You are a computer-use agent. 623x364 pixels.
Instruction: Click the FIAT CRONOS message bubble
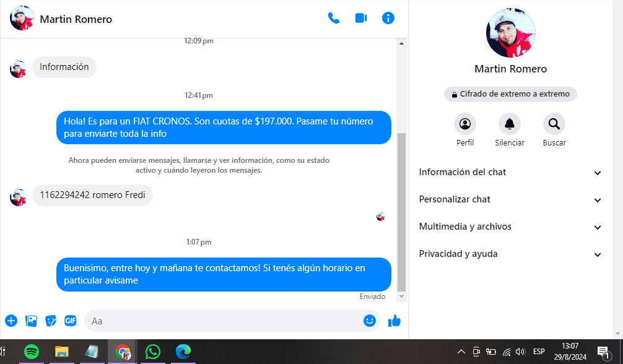[x=224, y=128]
